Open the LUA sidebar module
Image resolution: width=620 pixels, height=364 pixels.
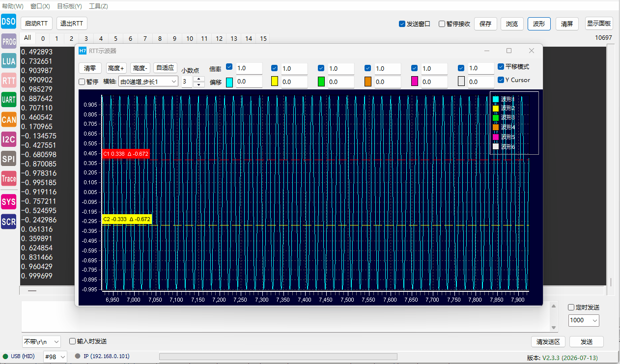(x=9, y=61)
